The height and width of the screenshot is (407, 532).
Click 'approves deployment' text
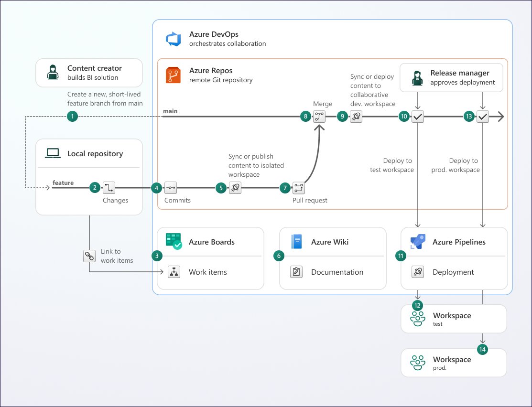click(x=462, y=83)
